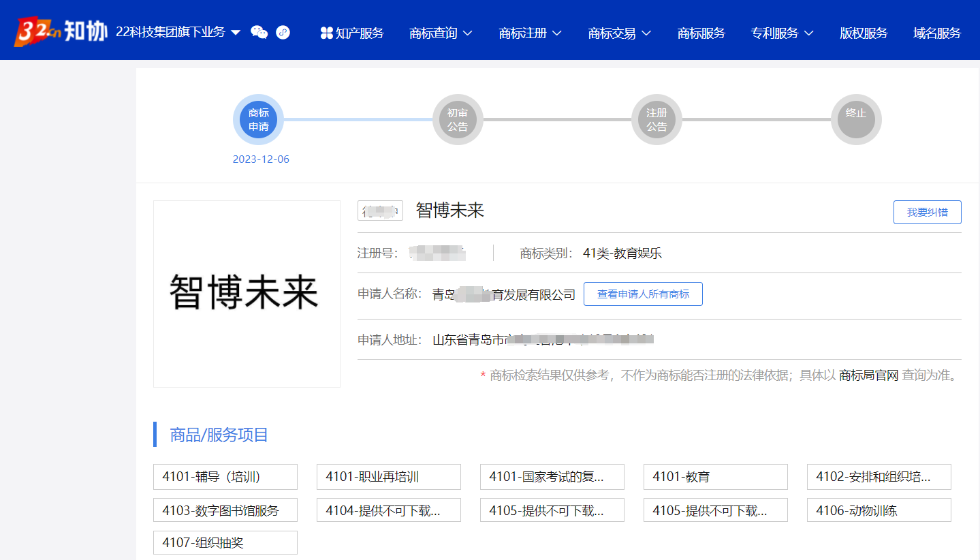This screenshot has height=560, width=980.
Task: Expand the 商标查询 dropdown menu
Action: [441, 33]
